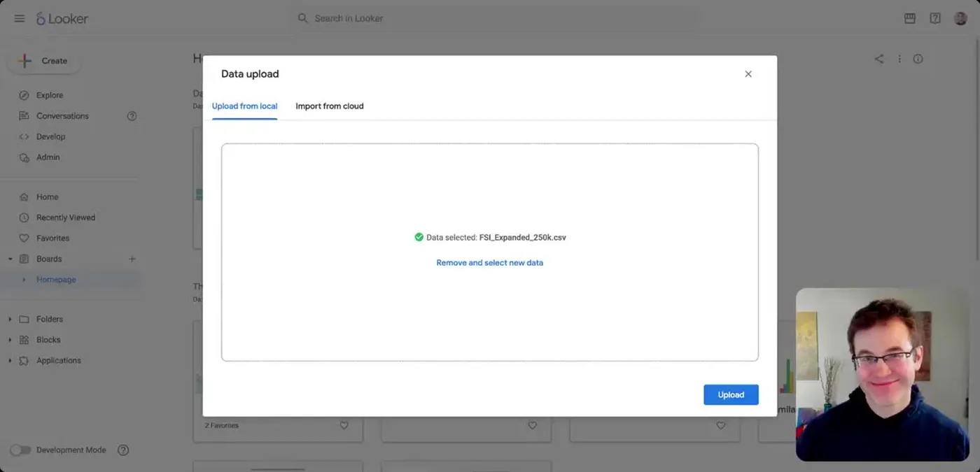Click the Create button
This screenshot has width=980, height=472.
(x=43, y=61)
